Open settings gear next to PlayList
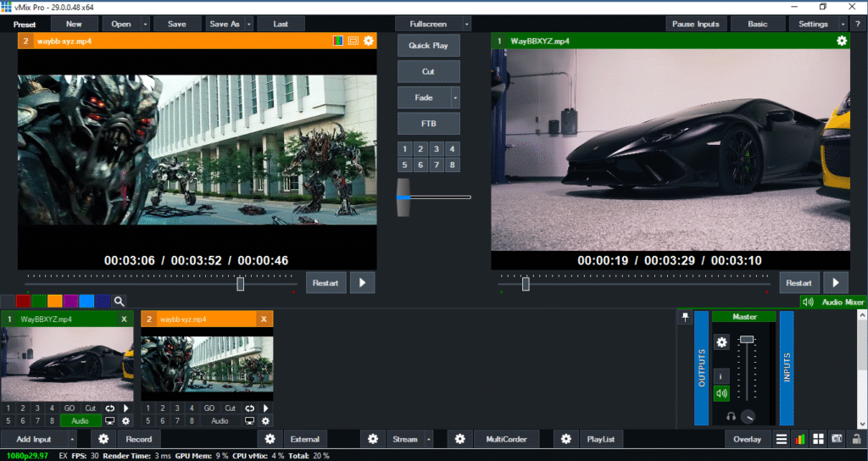The height and width of the screenshot is (461, 868). click(x=565, y=439)
